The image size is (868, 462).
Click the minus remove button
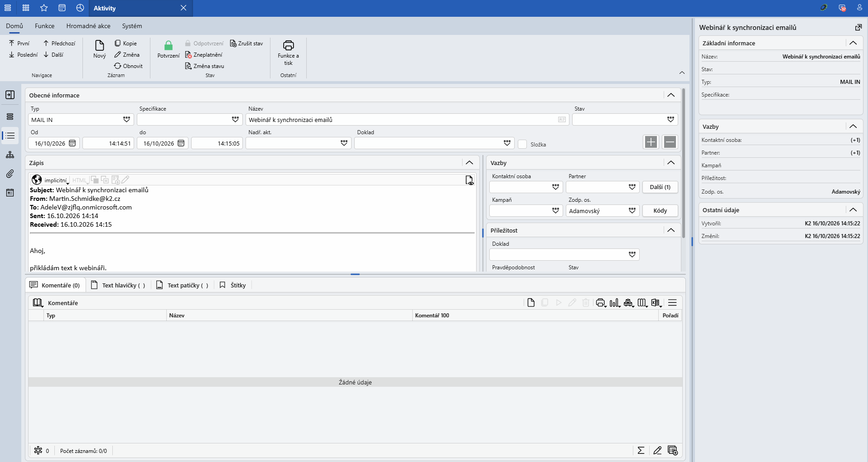tap(670, 142)
